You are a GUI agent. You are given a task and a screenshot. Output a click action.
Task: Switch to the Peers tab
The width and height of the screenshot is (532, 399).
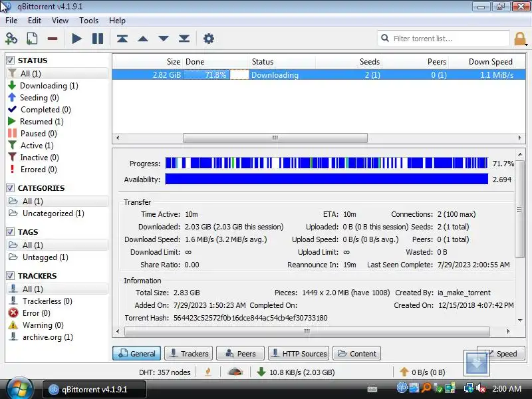coord(240,354)
